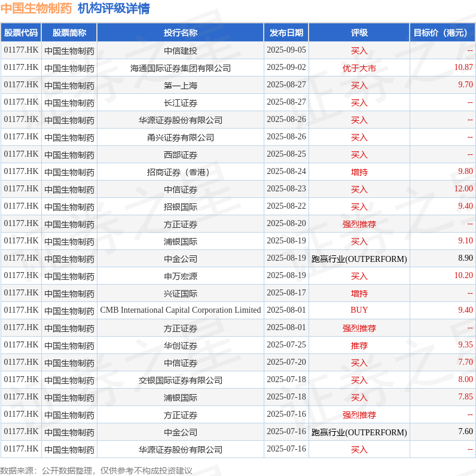
Task: Select the 招商证券(香港) cell
Action: [181, 172]
